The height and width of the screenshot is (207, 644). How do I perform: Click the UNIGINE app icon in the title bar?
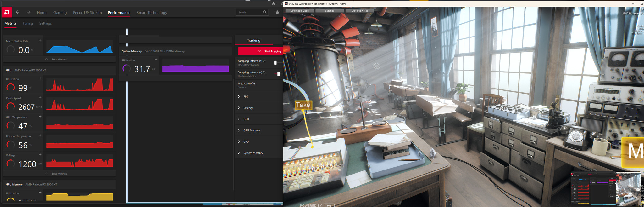(286, 4)
